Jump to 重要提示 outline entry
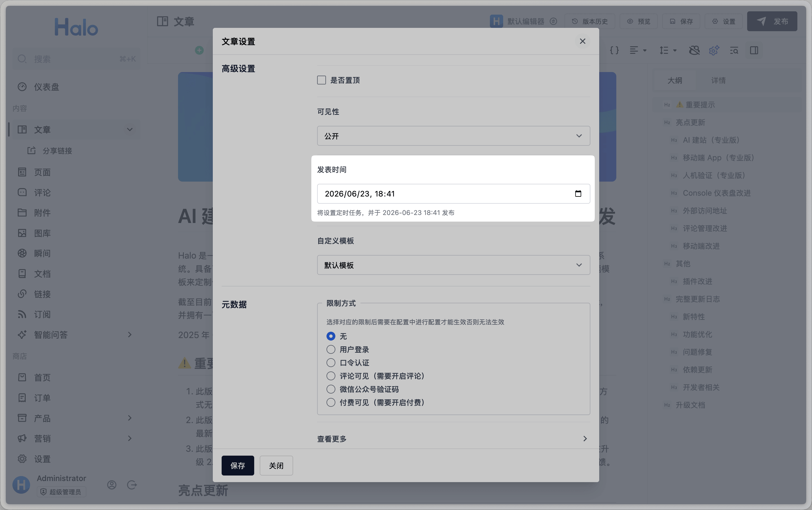 (695, 105)
